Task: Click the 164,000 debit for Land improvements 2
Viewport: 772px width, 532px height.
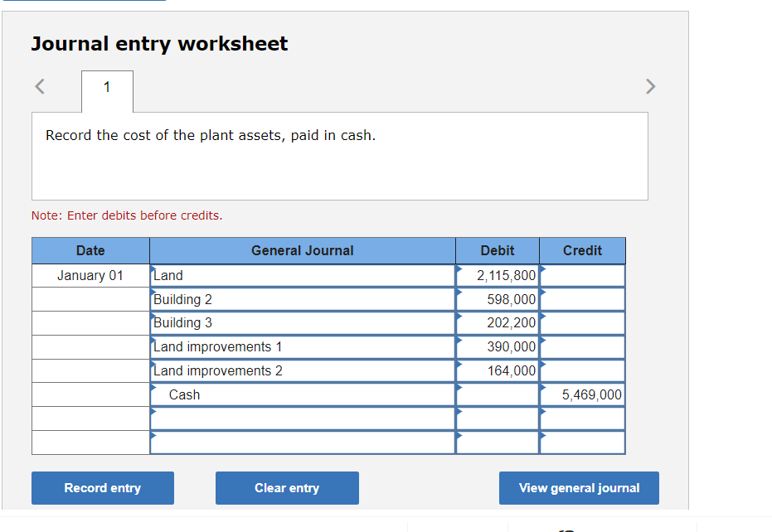Action: pyautogui.click(x=498, y=370)
